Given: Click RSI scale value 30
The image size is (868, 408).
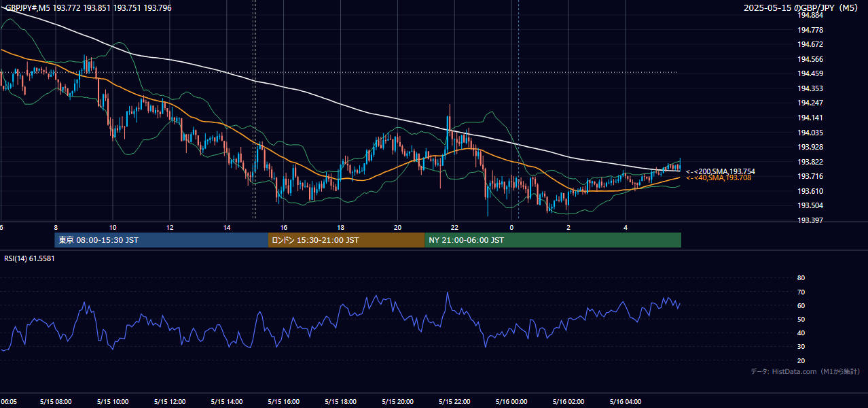Looking at the screenshot, I should 801,347.
